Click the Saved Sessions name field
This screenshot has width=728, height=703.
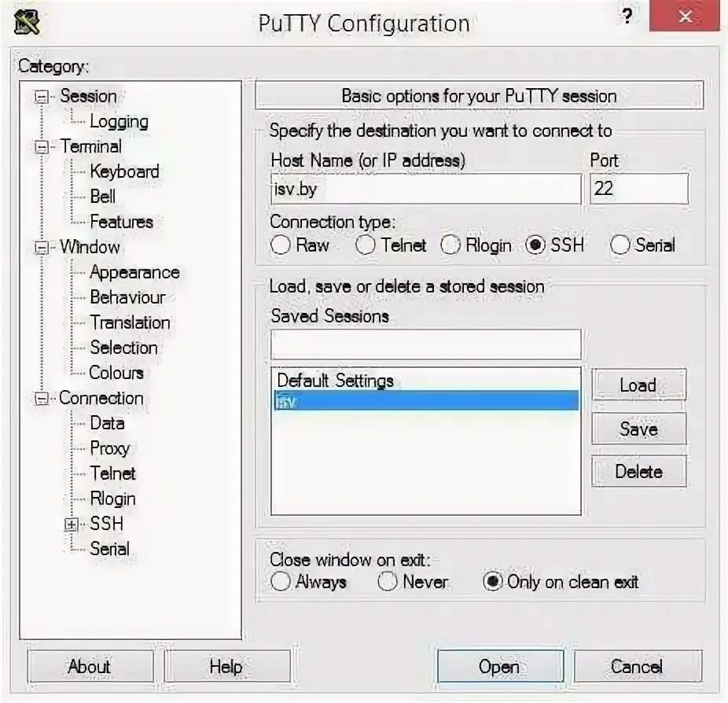pos(426,344)
